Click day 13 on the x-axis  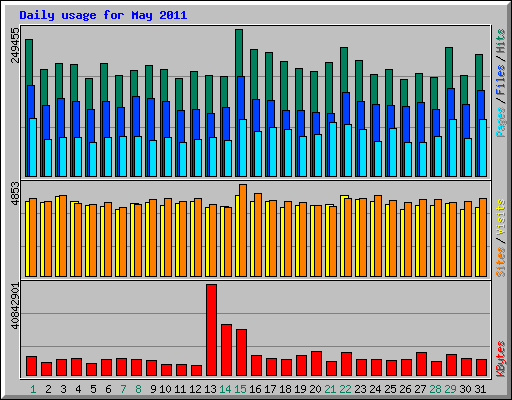(x=210, y=389)
